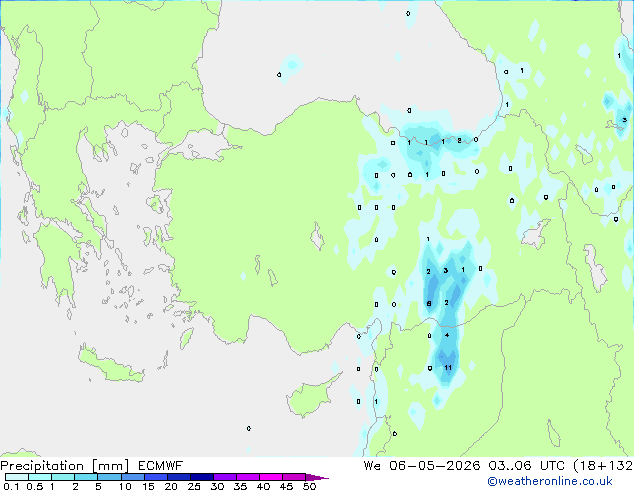Select the 35–40 mm legend color swatch

click(x=247, y=477)
